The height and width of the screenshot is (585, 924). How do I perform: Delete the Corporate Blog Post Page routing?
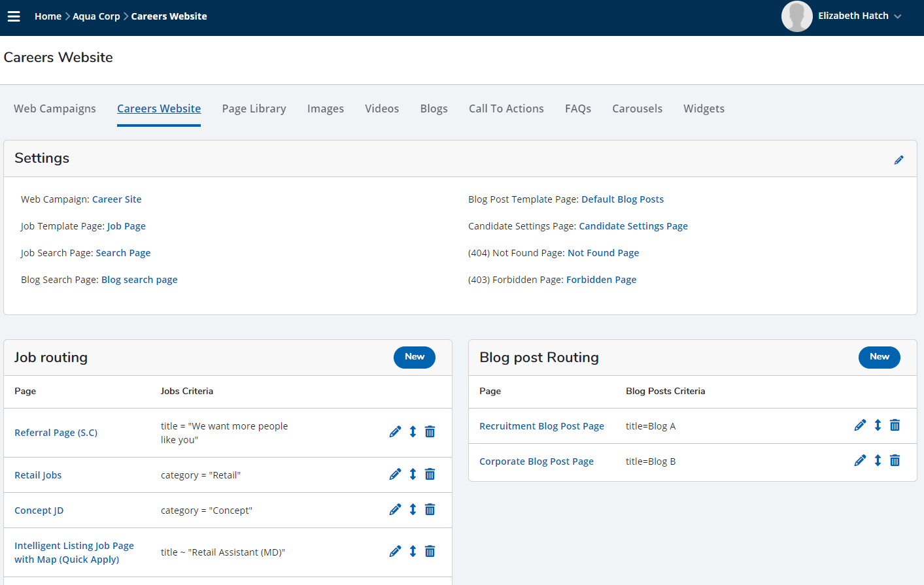(x=895, y=460)
